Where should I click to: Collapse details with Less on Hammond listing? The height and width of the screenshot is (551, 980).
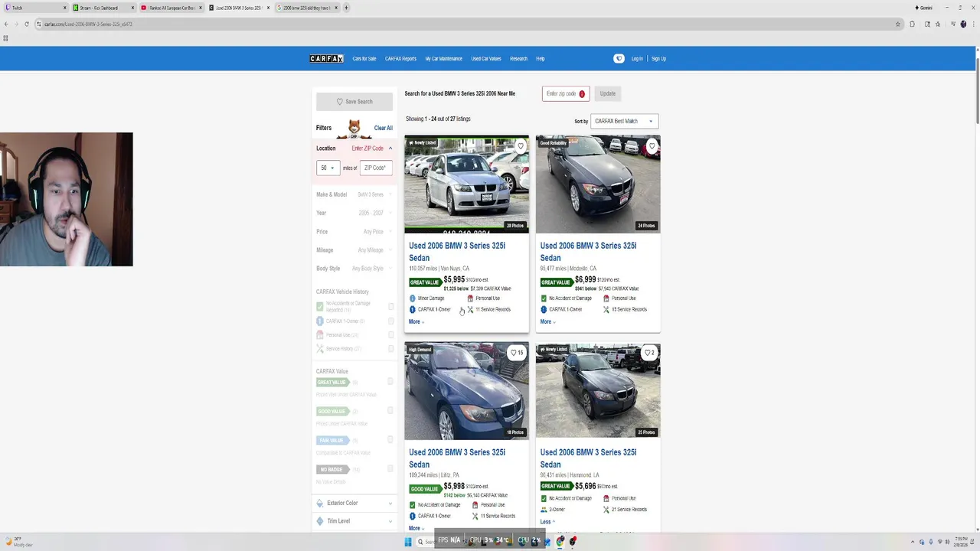click(x=547, y=522)
